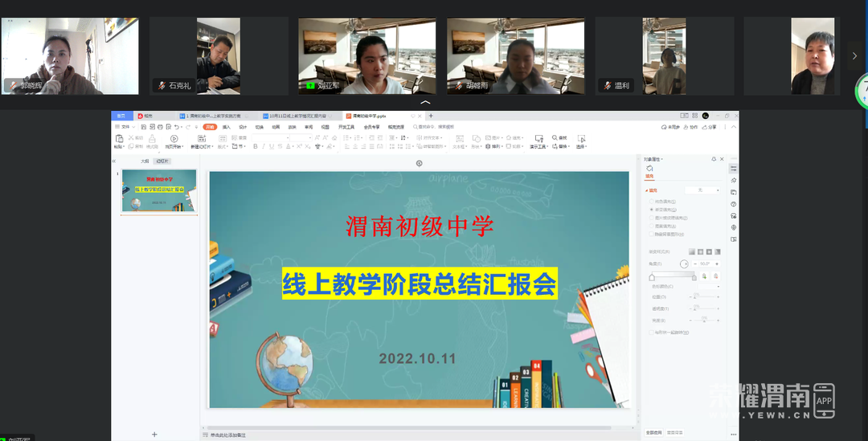This screenshot has height=441, width=868.
Task: Select the gradient fill (渐变填充) radio button
Action: (x=652, y=209)
